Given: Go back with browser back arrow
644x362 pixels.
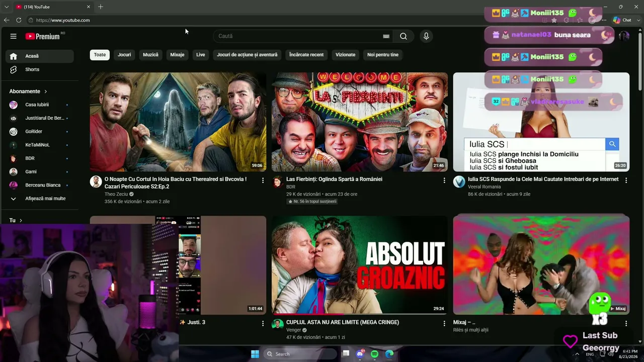Looking at the screenshot, I should (x=7, y=20).
